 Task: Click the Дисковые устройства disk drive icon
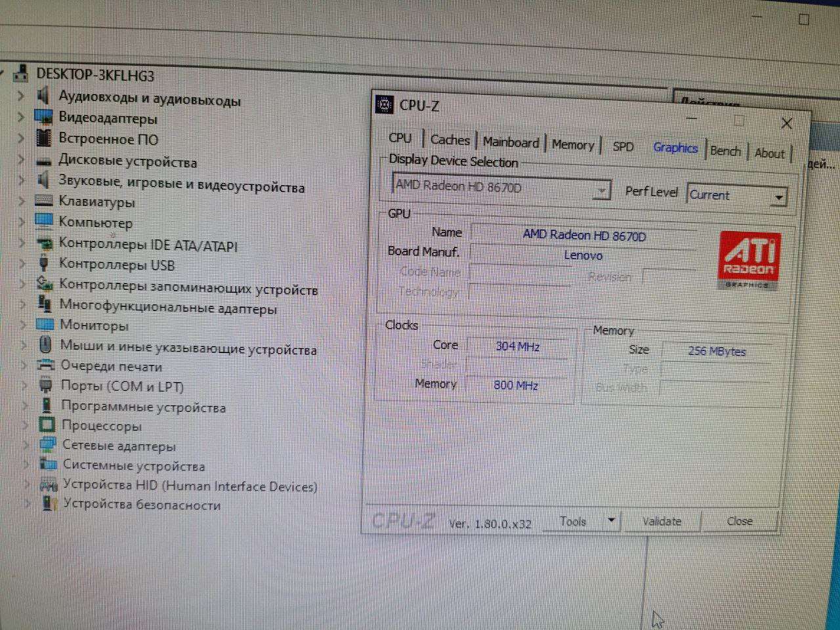point(43,161)
